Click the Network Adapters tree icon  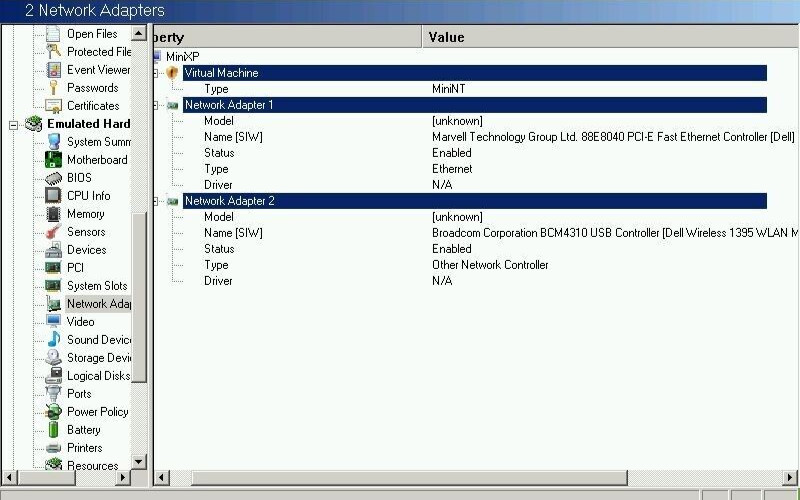[x=53, y=304]
